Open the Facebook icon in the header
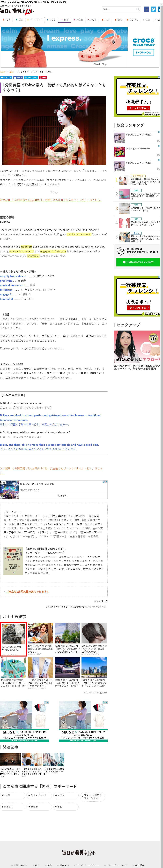Screen dimensions: 163x868 [x=147, y=9]
